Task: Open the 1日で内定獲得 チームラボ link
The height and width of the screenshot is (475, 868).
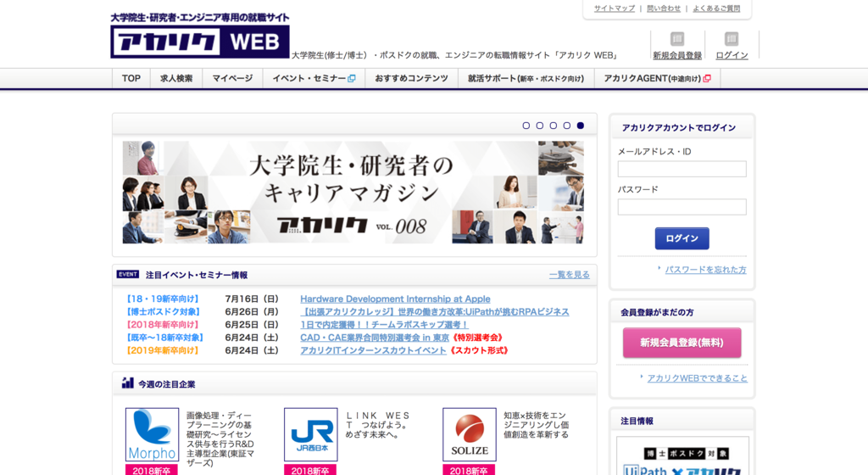Action: click(385, 324)
